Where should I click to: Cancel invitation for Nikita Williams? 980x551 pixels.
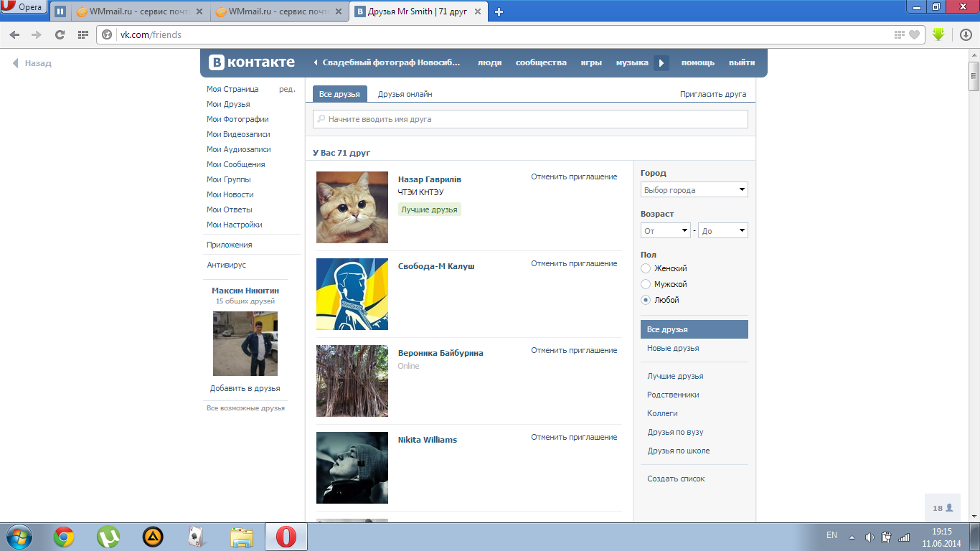[x=574, y=437]
